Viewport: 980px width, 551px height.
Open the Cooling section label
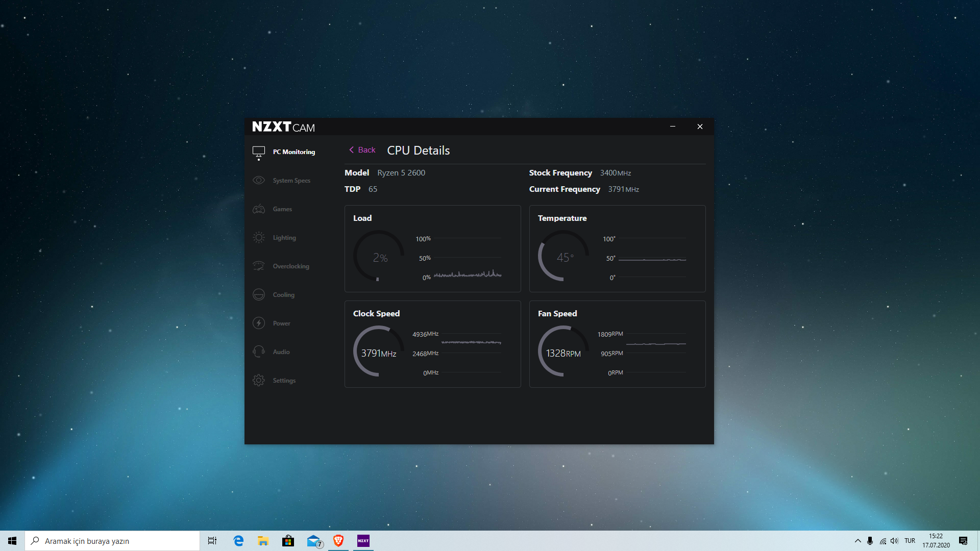[283, 295]
